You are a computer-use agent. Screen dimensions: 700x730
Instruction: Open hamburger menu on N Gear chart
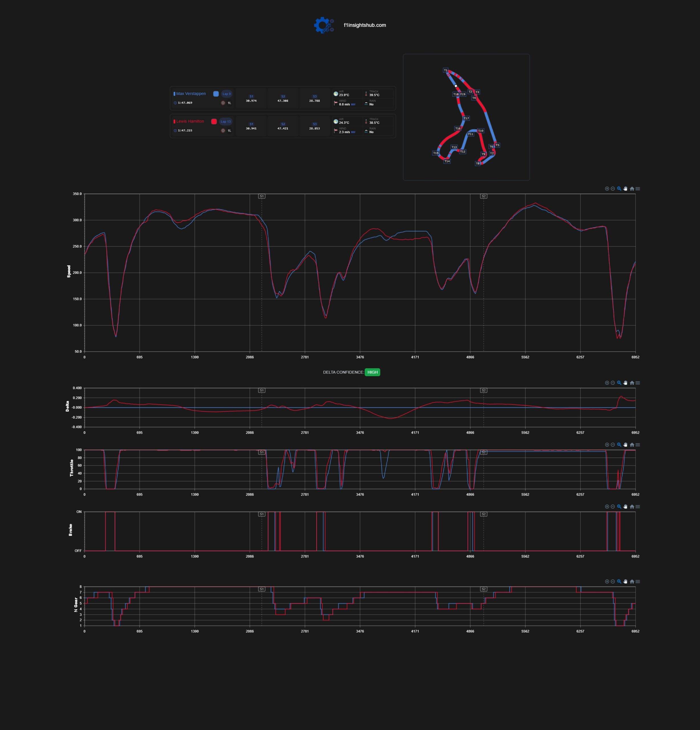tap(638, 581)
